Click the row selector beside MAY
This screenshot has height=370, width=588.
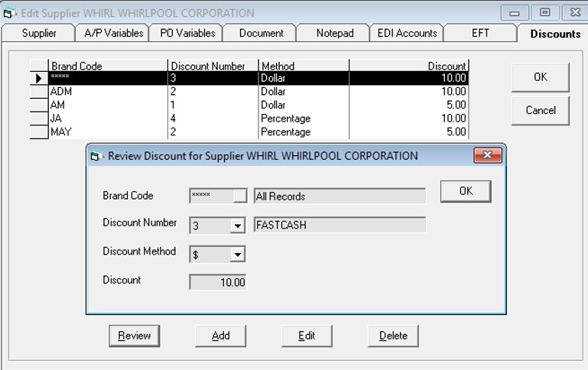point(39,132)
